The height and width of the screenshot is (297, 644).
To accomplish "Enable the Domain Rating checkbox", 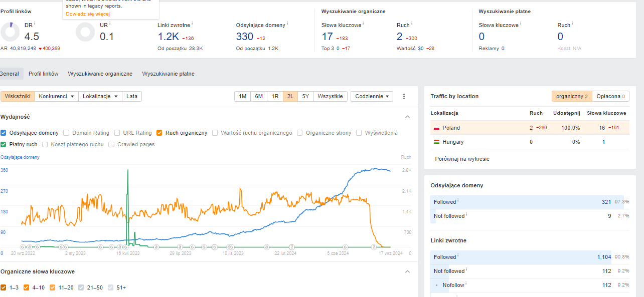I will [67, 133].
